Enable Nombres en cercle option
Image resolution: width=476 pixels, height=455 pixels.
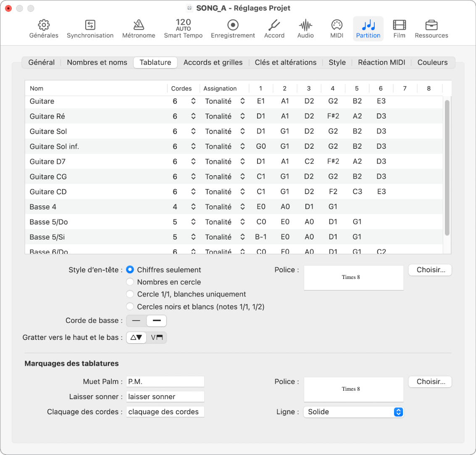pos(130,282)
